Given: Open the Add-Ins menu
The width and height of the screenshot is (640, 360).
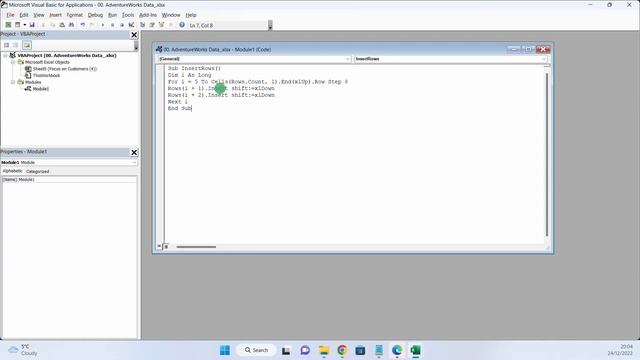Looking at the screenshot, I should 148,15.
